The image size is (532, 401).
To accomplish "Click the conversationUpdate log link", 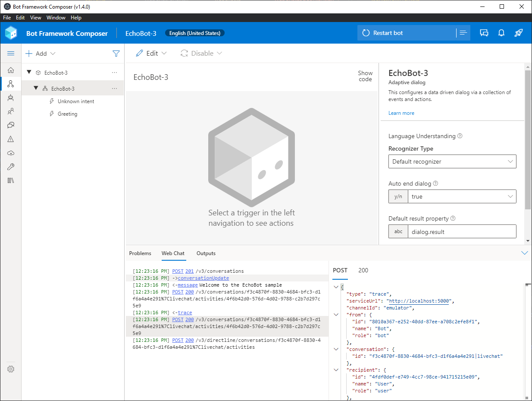I will pyautogui.click(x=203, y=278).
